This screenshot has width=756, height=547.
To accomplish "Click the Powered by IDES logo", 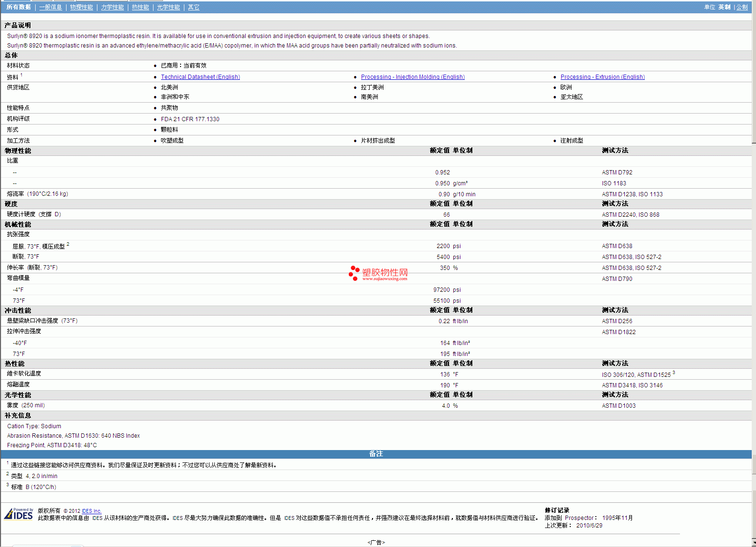I will 19,514.
